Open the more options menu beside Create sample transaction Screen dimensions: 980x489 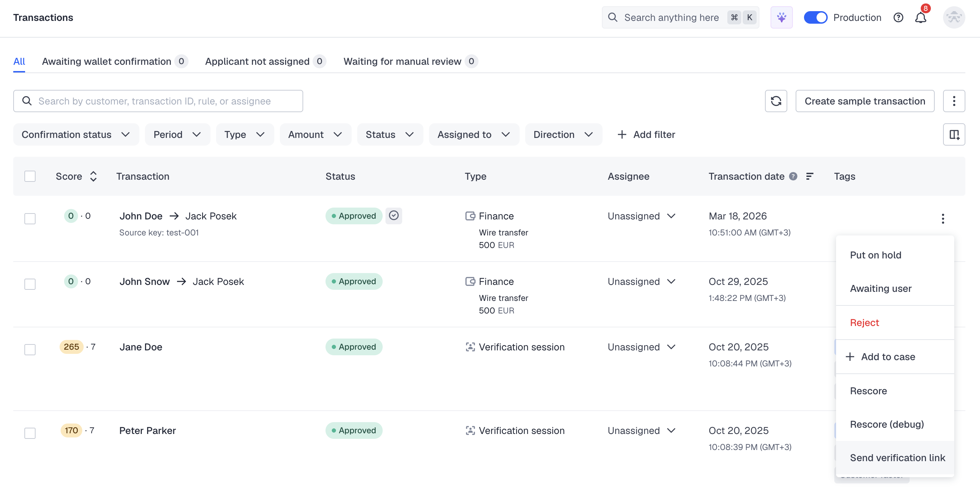click(x=954, y=101)
